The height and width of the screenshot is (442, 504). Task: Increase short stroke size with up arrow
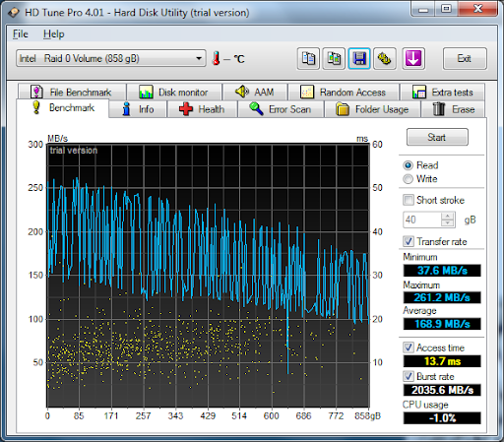pos(447,217)
